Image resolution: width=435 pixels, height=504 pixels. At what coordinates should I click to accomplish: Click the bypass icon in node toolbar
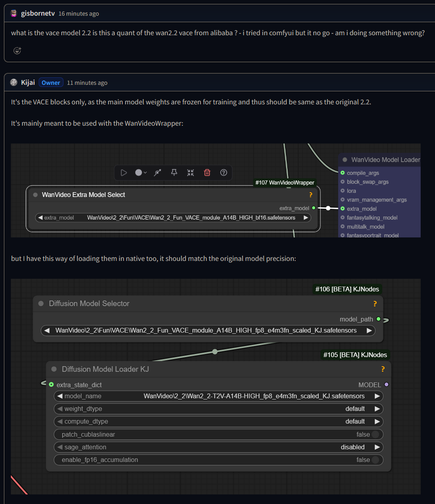click(157, 173)
